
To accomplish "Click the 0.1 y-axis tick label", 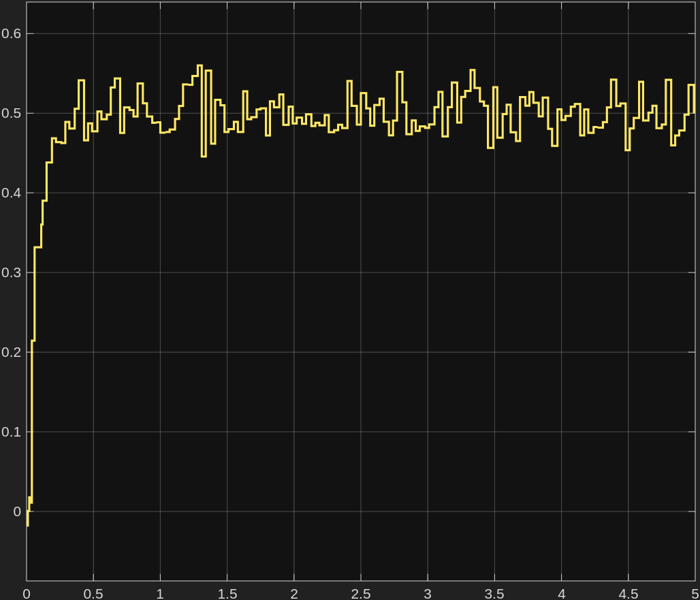I will 11,432.
